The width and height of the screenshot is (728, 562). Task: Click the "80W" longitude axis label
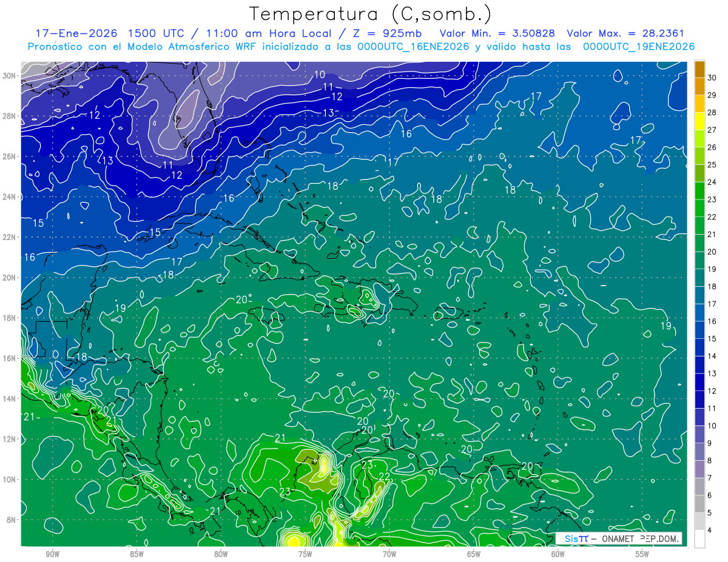pyautogui.click(x=221, y=554)
